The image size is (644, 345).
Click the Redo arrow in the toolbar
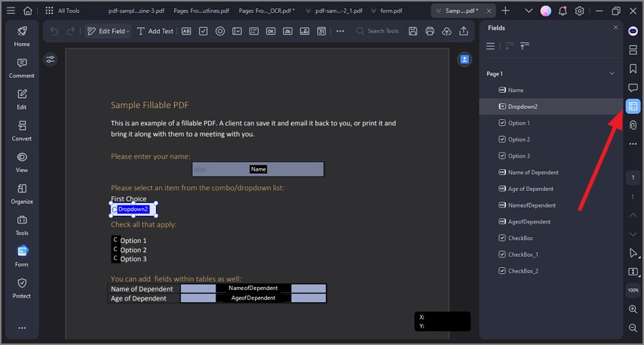coord(71,31)
